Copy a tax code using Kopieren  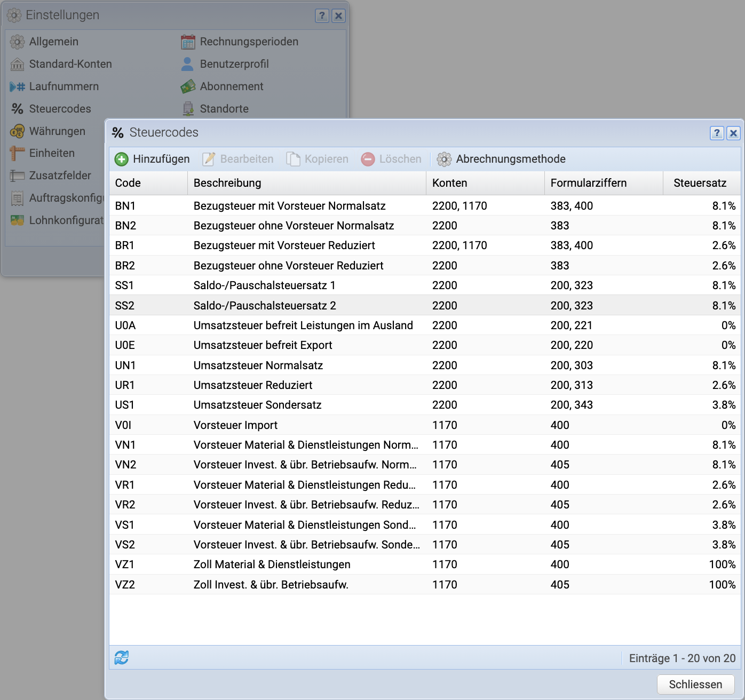point(318,159)
